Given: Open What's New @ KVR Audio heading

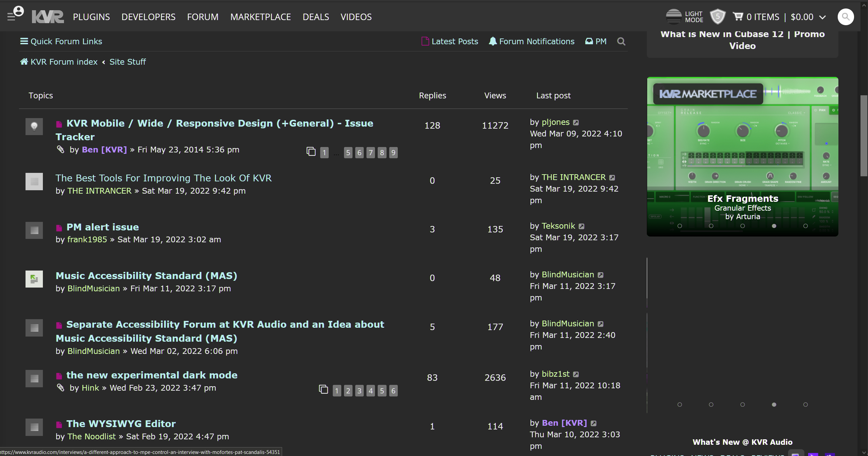Looking at the screenshot, I should pyautogui.click(x=742, y=442).
